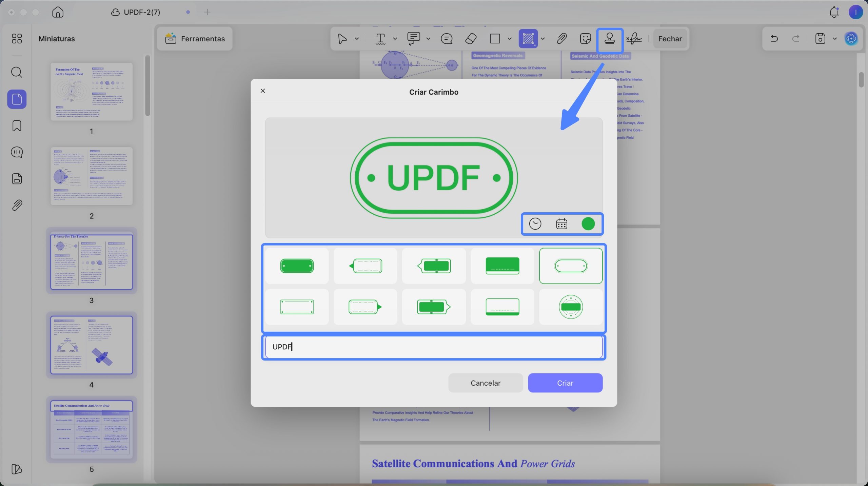
Task: Open the page extraction panel icon in sidebar
Action: tap(17, 179)
